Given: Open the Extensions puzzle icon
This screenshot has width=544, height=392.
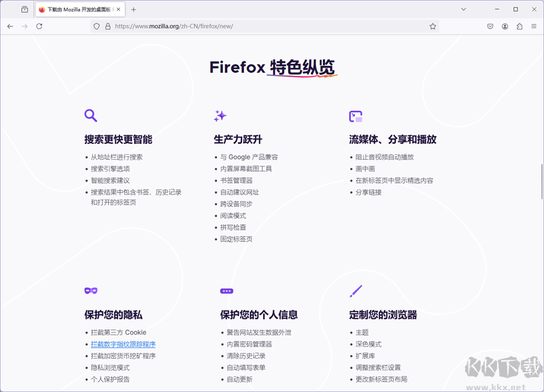Looking at the screenshot, I should (520, 26).
